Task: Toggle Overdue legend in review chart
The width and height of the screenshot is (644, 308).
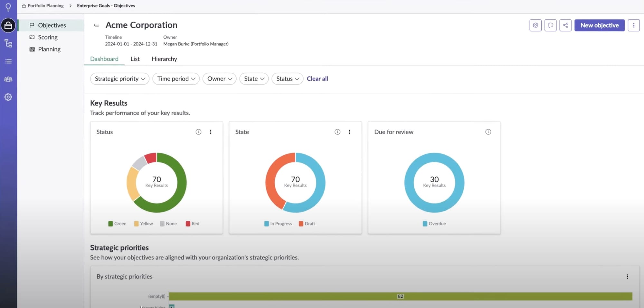Action: (x=434, y=224)
